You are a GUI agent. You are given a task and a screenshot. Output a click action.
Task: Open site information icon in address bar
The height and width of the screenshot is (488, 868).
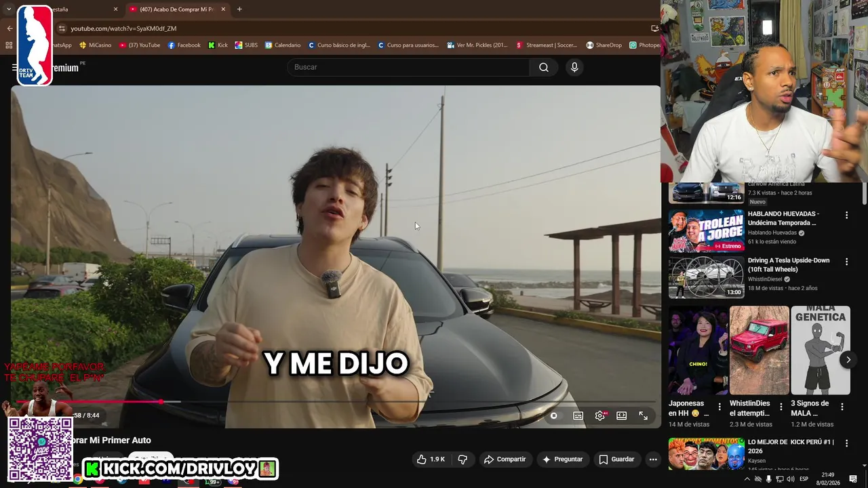tap(62, 28)
